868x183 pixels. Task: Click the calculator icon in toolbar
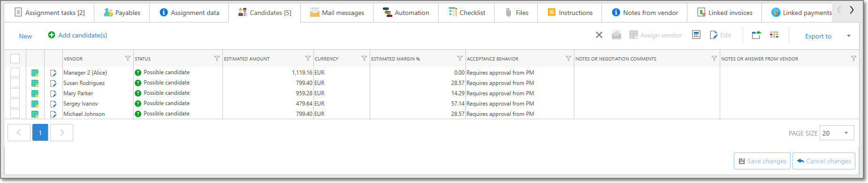tap(696, 35)
